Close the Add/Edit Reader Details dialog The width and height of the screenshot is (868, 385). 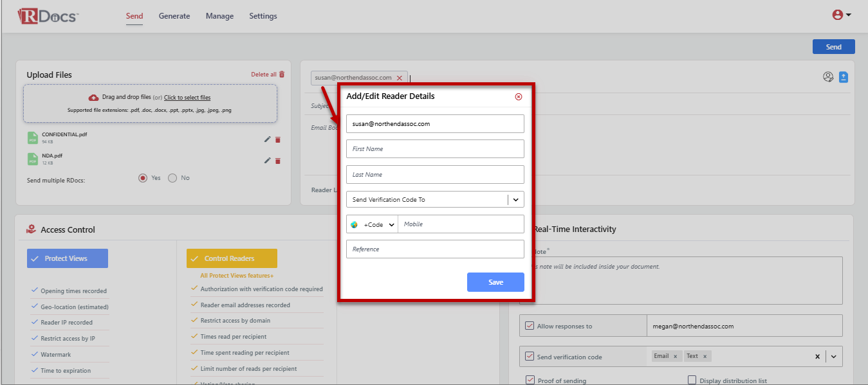(518, 97)
